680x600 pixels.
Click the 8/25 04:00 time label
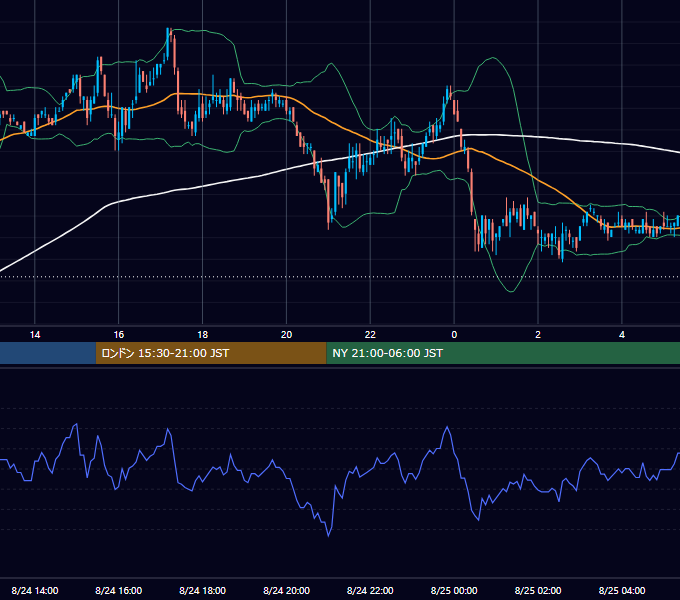pyautogui.click(x=622, y=590)
